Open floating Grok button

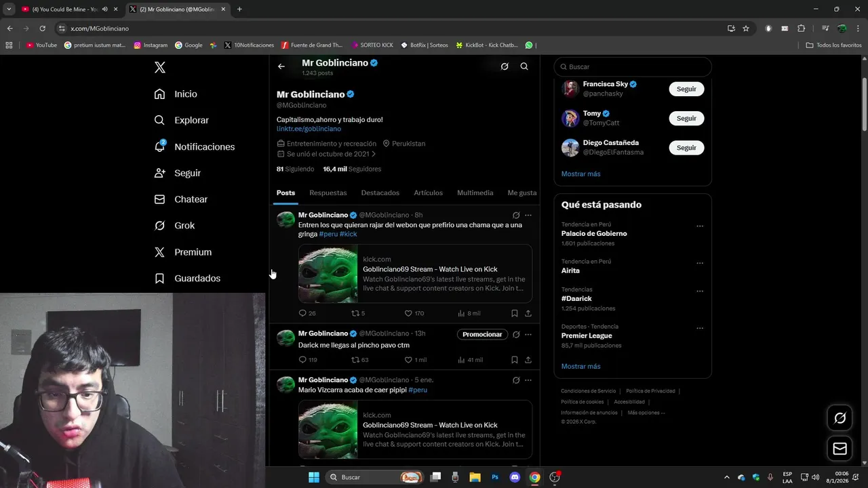pyautogui.click(x=840, y=418)
